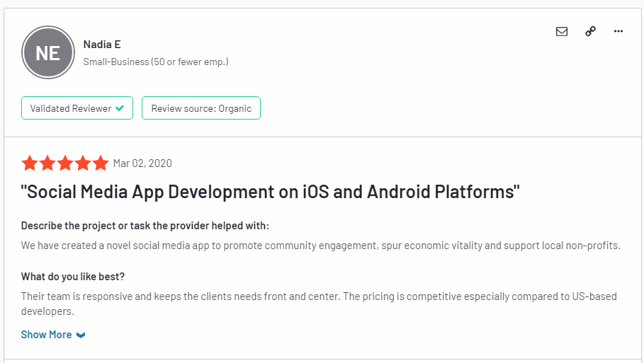The height and width of the screenshot is (363, 644).
Task: Click the second rating star
Action: pyautogui.click(x=47, y=163)
